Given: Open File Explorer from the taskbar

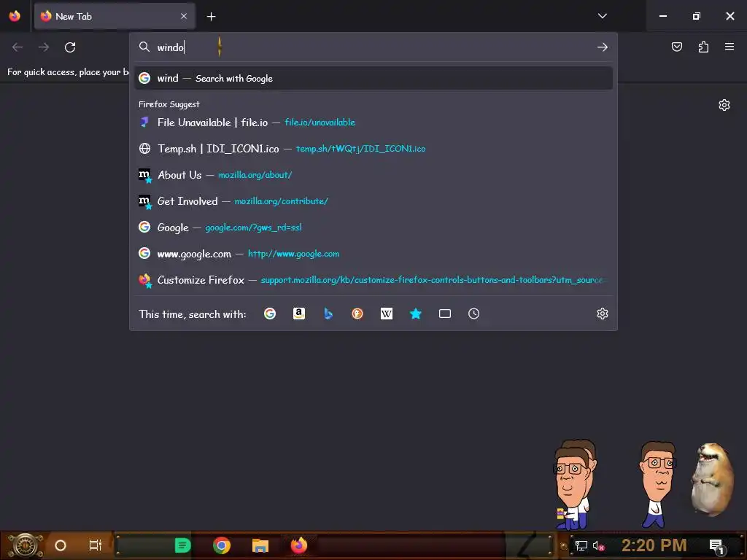Looking at the screenshot, I should tap(260, 545).
